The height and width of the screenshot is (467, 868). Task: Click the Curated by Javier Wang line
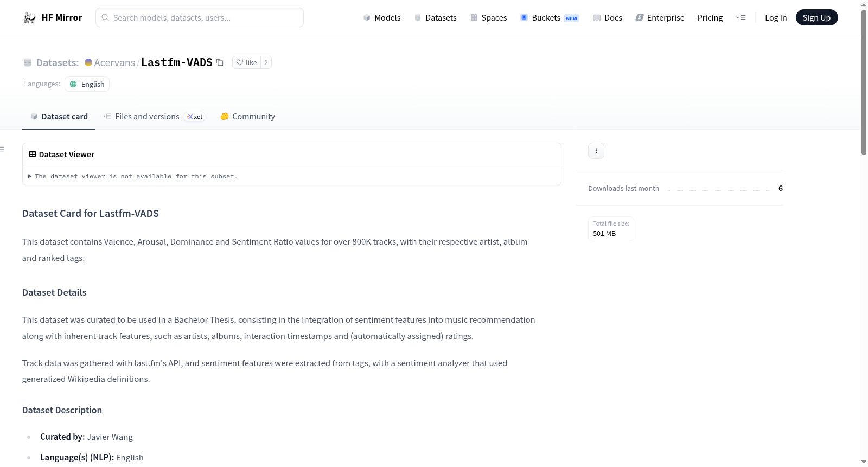coord(86,437)
